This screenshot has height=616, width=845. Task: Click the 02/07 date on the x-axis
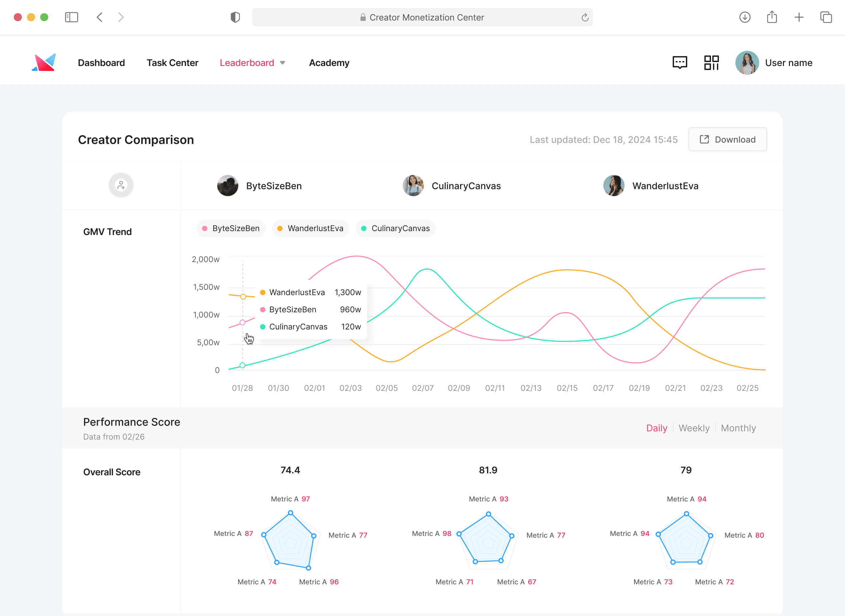(423, 388)
